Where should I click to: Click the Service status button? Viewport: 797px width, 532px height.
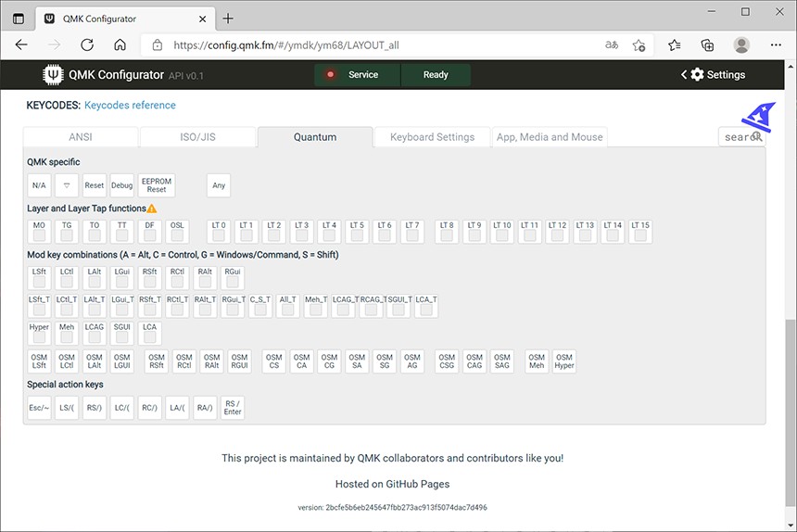pyautogui.click(x=358, y=75)
